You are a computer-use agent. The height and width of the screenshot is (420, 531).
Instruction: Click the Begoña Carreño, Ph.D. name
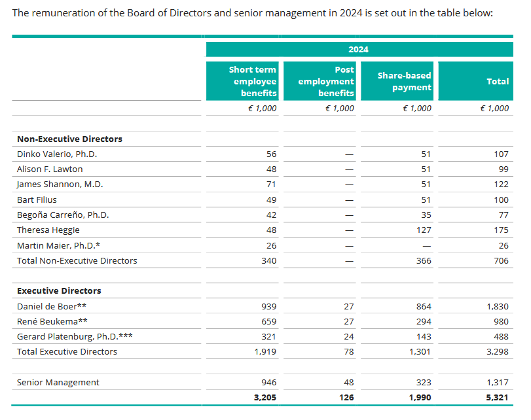point(63,215)
